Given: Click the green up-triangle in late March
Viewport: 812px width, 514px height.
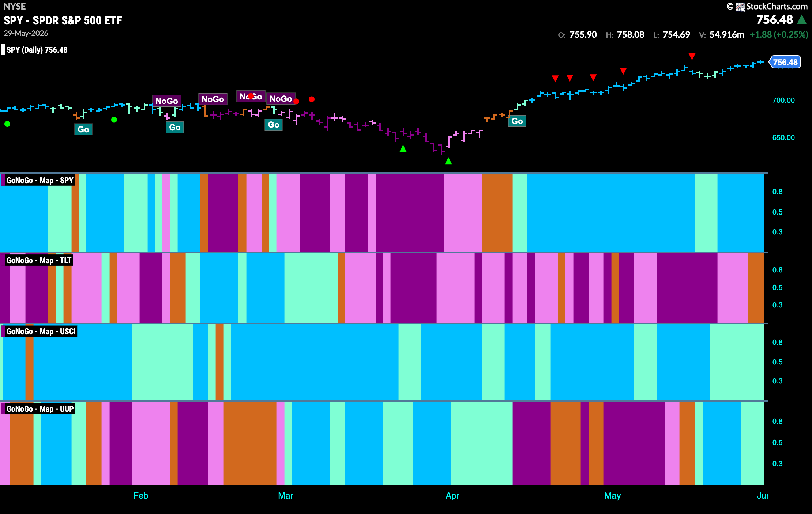Looking at the screenshot, I should (x=403, y=148).
